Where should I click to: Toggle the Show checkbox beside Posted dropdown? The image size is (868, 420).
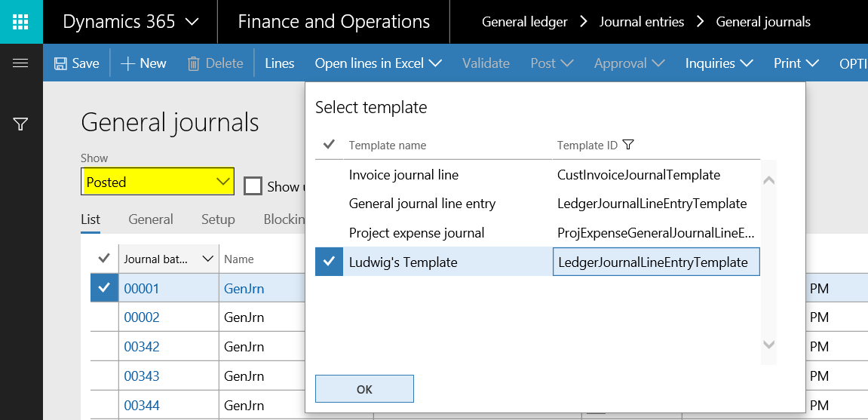pos(253,185)
